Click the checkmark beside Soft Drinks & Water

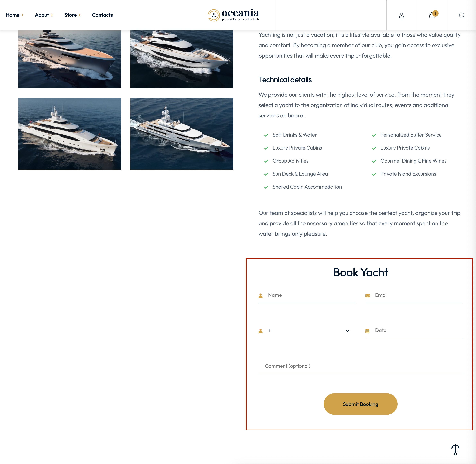[x=266, y=135]
